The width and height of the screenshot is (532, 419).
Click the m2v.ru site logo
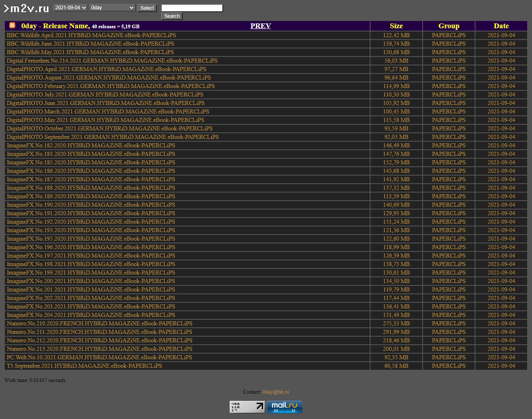[x=26, y=8]
